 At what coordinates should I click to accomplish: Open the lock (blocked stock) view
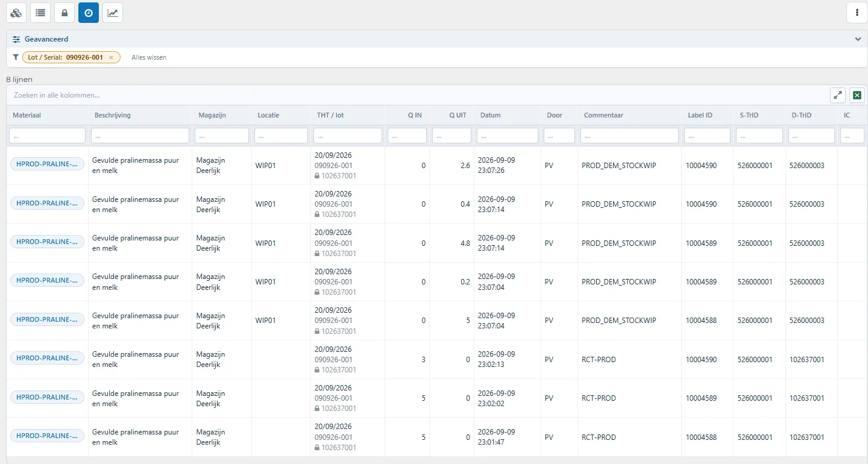pos(64,13)
